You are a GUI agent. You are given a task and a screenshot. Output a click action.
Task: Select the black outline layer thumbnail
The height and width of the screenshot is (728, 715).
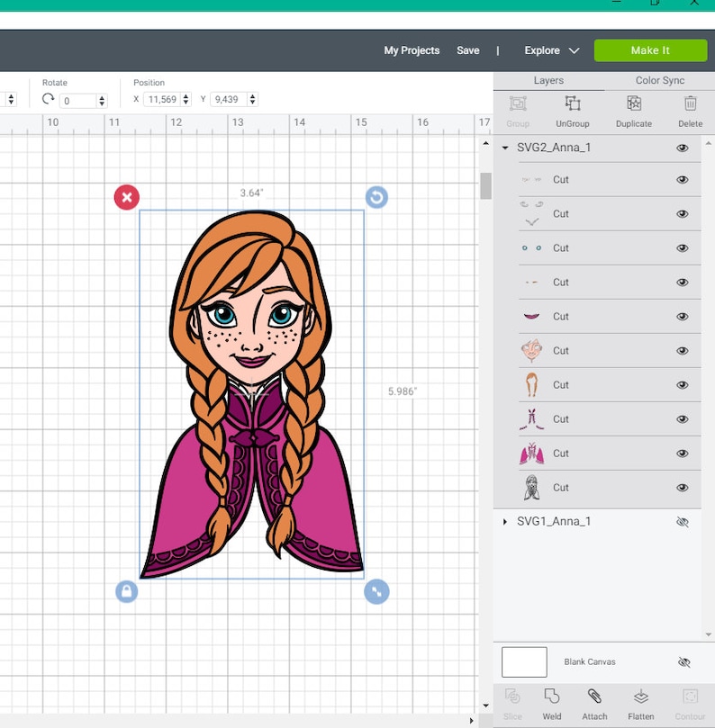[x=531, y=488]
